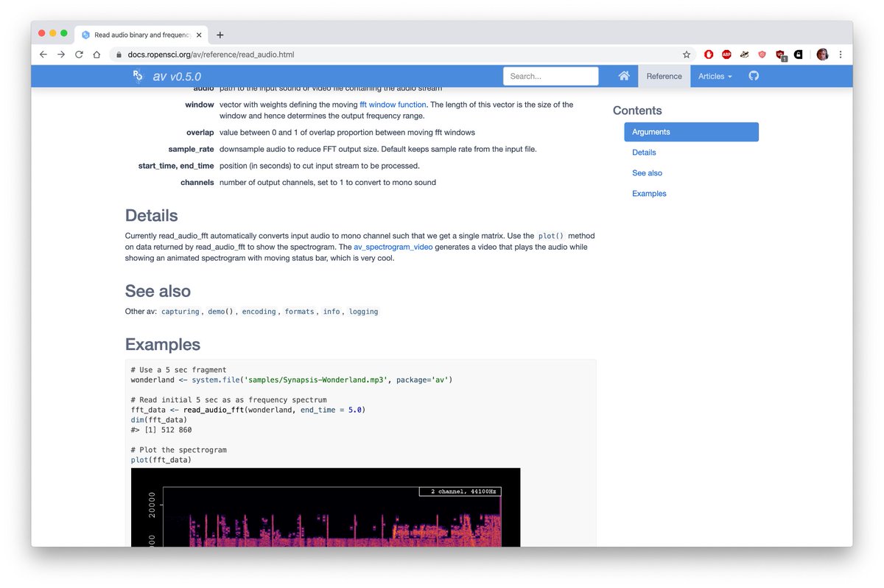The image size is (884, 588).
Task: Open the GitHub repository icon
Action: click(x=754, y=76)
